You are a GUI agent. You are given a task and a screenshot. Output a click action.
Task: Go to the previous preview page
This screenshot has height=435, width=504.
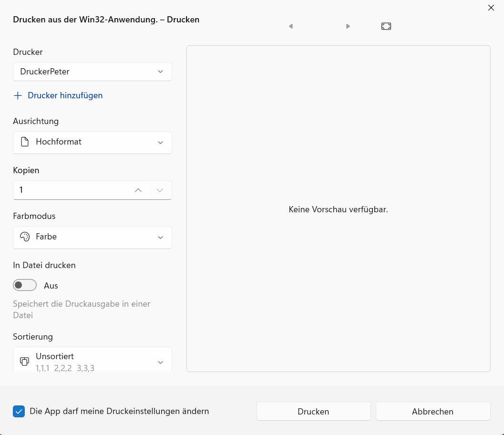point(290,26)
